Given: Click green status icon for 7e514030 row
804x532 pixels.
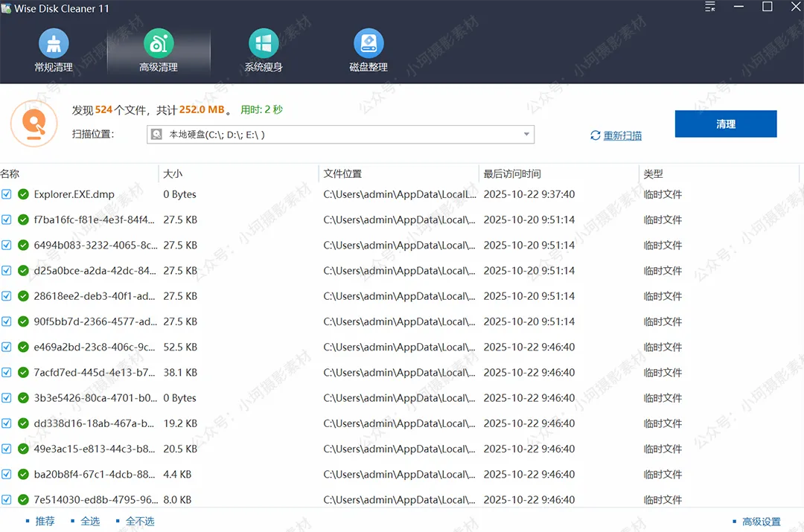Looking at the screenshot, I should click(23, 500).
